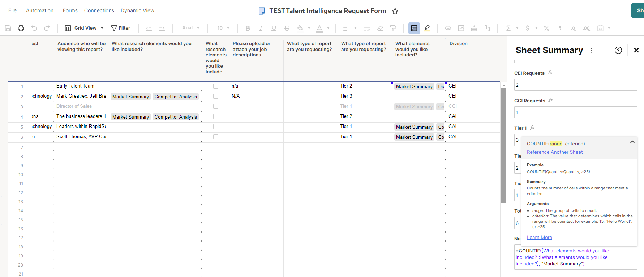This screenshot has height=277, width=644.
Task: Open the date format dropdown
Action: click(604, 28)
